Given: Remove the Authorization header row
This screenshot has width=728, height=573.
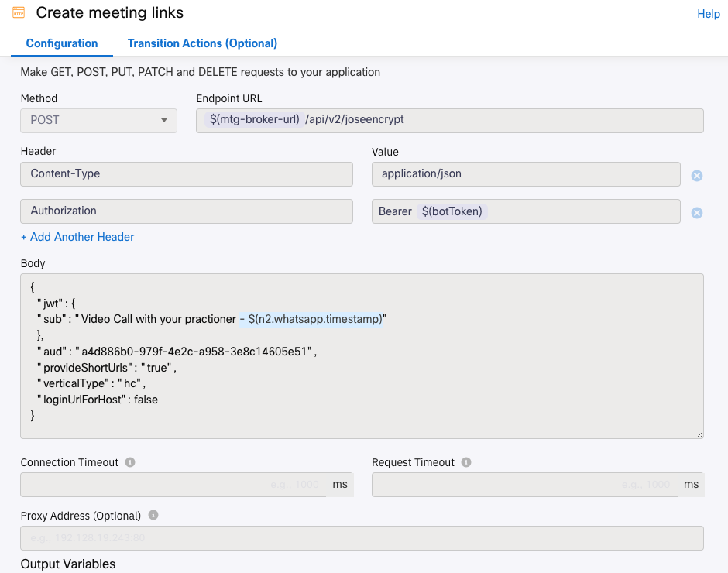Looking at the screenshot, I should [696, 213].
